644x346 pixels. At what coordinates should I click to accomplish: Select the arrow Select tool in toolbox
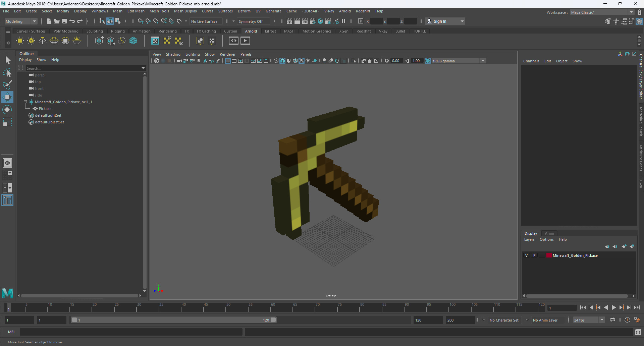pyautogui.click(x=7, y=60)
